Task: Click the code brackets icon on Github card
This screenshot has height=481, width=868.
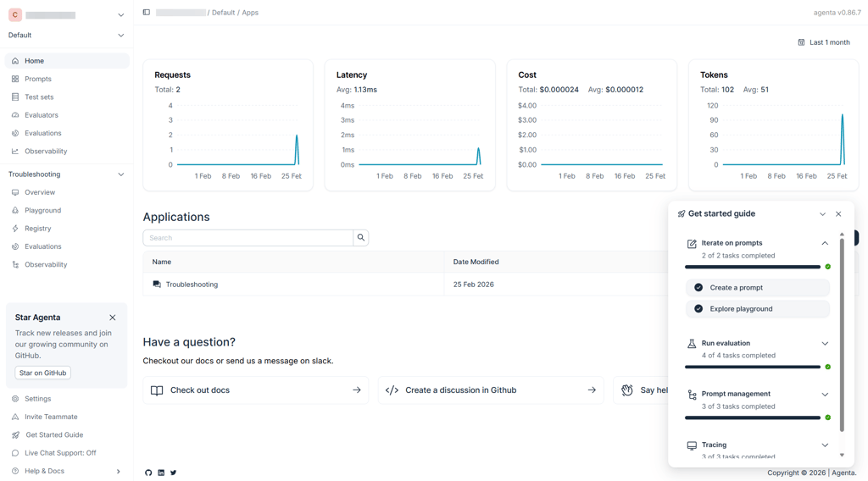Action: point(392,390)
